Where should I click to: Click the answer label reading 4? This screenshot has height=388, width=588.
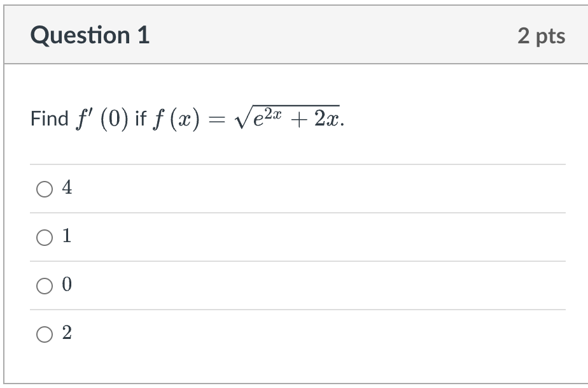point(66,189)
